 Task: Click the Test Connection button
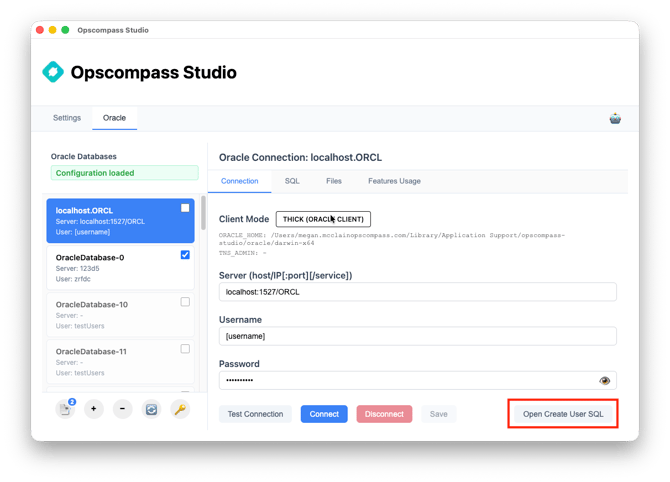(255, 414)
